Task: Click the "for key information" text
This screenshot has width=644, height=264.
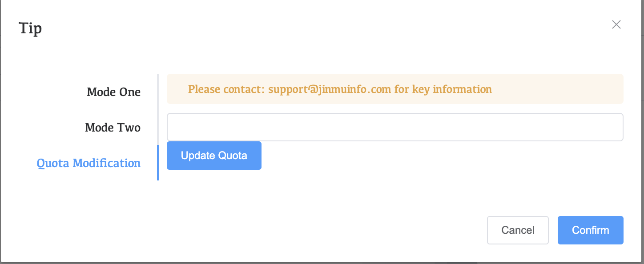Action: (x=443, y=89)
